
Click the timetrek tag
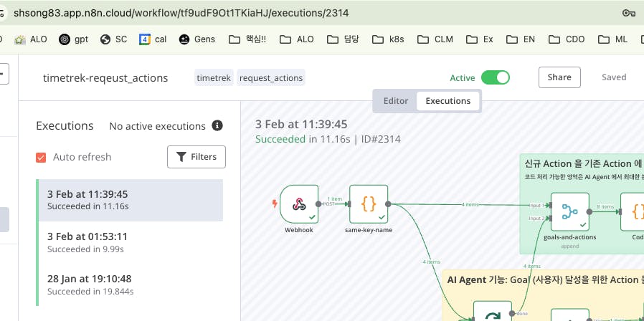214,77
